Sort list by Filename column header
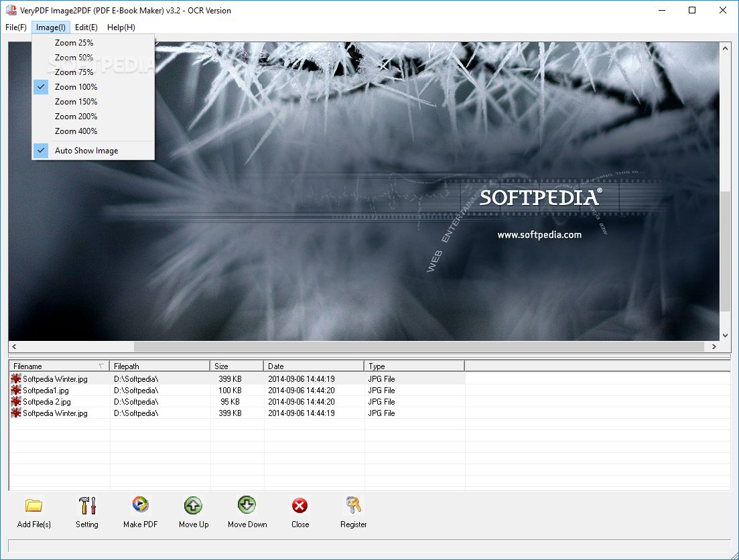 point(60,366)
